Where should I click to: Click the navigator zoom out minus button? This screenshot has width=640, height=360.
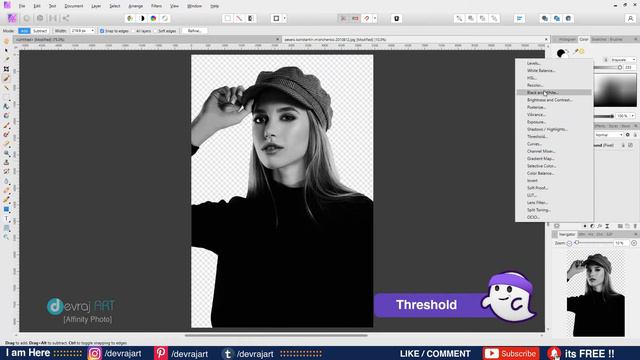click(569, 243)
